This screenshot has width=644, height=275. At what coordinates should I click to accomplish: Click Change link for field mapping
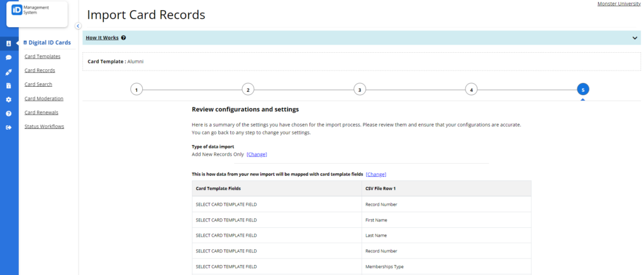click(x=376, y=174)
